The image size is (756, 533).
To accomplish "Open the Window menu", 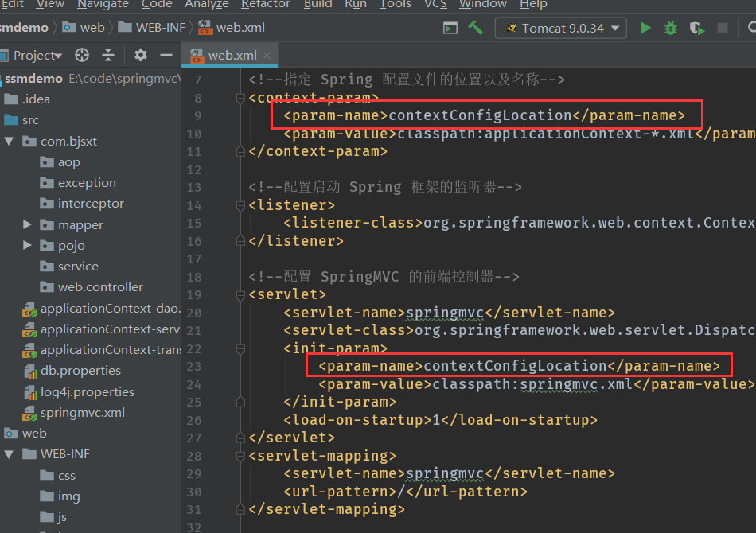I will tap(482, 4).
